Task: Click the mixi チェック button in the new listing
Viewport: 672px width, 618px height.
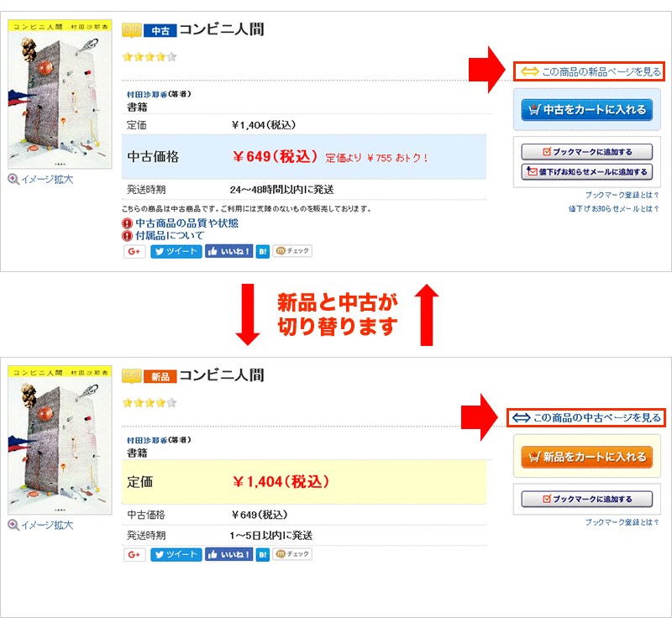Action: pos(292,553)
